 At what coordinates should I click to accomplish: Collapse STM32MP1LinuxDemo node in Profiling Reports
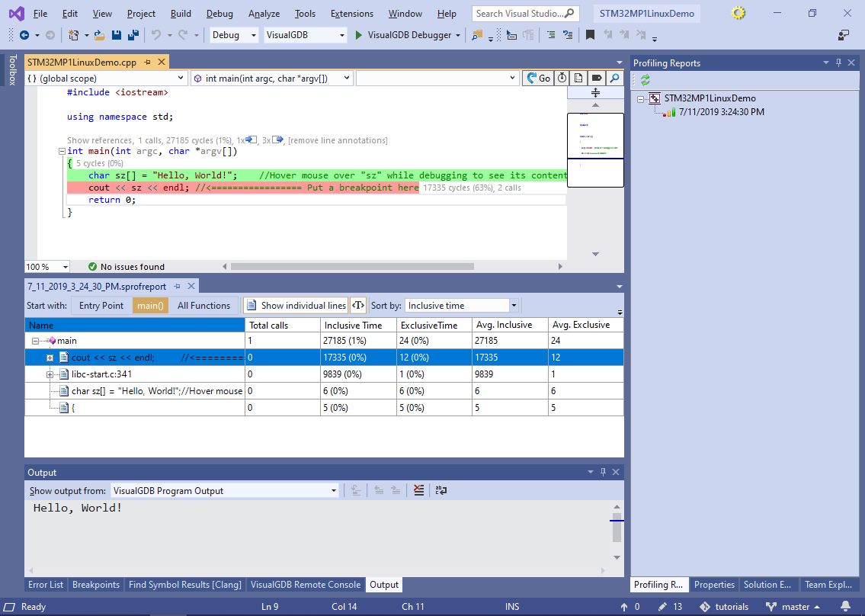[640, 99]
